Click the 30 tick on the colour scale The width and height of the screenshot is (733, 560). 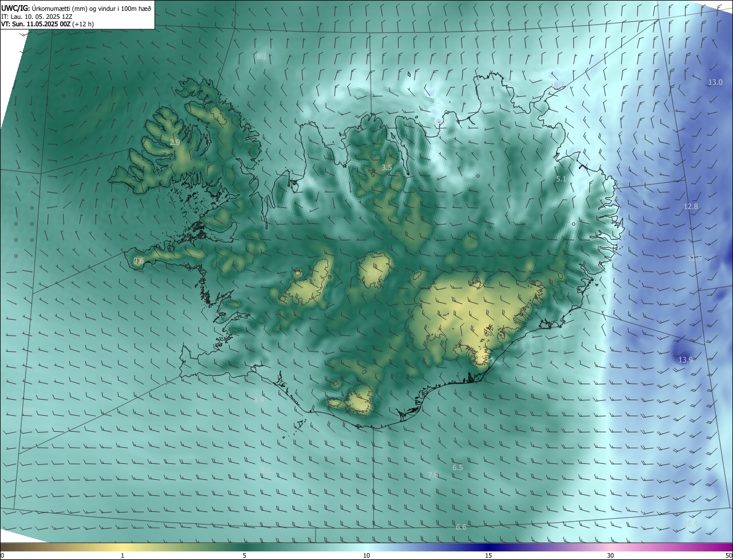click(x=610, y=555)
